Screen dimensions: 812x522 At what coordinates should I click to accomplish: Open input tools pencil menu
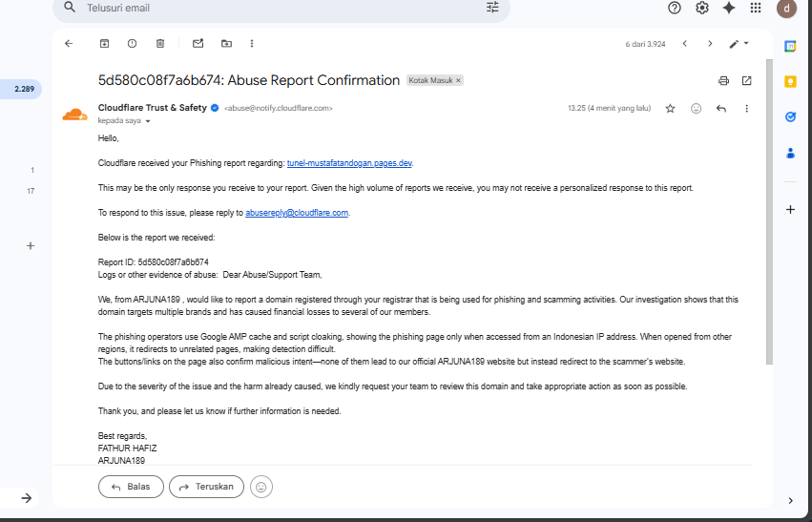739,44
